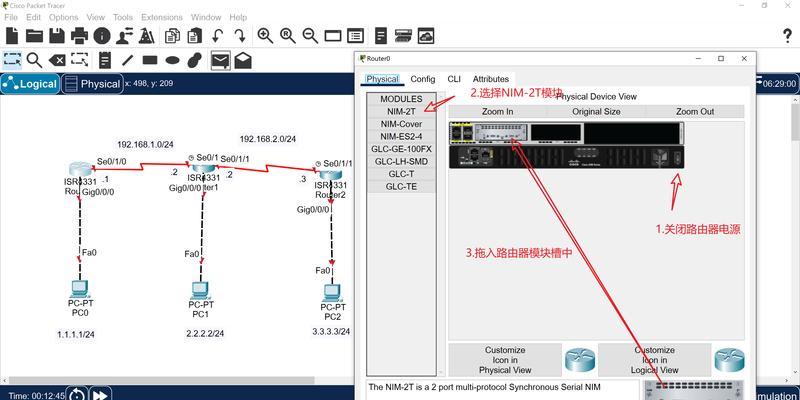This screenshot has height=400, width=800.
Task: Open the Options menu
Action: (64, 17)
